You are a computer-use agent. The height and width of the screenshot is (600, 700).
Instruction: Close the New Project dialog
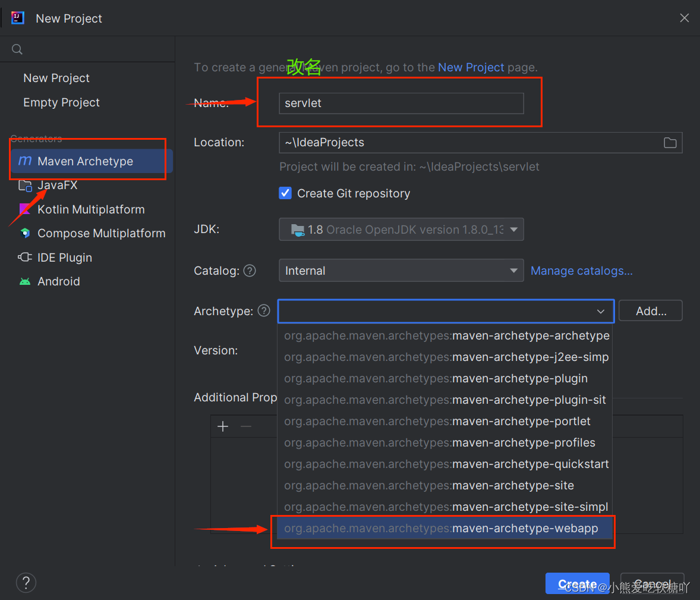(x=684, y=18)
